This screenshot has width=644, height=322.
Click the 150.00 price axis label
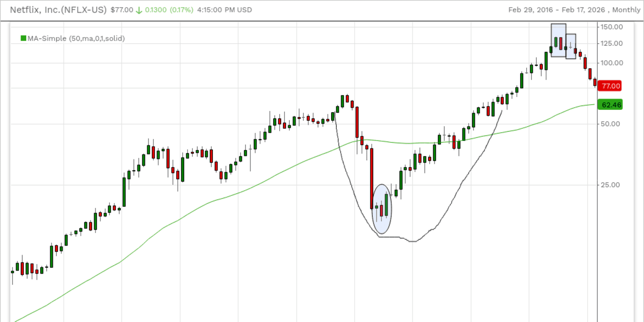pyautogui.click(x=612, y=27)
